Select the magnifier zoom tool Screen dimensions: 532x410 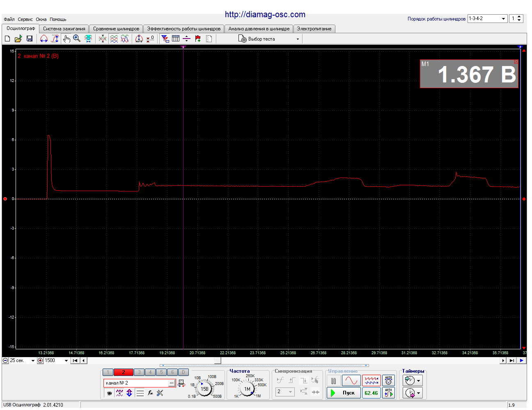(77, 39)
